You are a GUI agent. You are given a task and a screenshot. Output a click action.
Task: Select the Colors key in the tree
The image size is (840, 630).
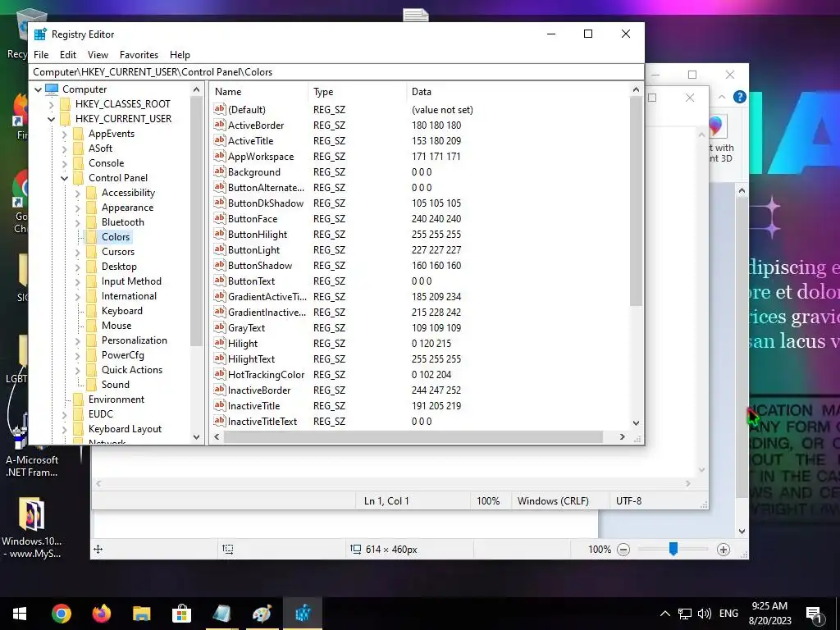(116, 237)
